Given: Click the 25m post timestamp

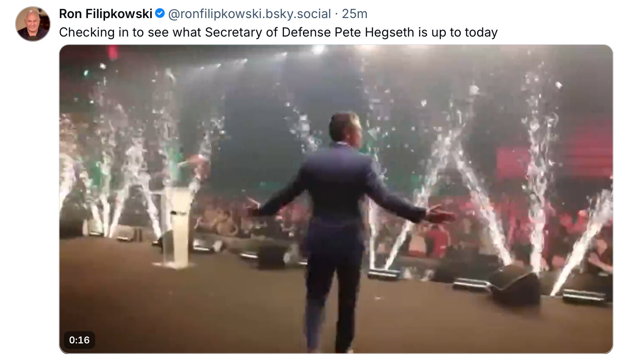Looking at the screenshot, I should [355, 14].
